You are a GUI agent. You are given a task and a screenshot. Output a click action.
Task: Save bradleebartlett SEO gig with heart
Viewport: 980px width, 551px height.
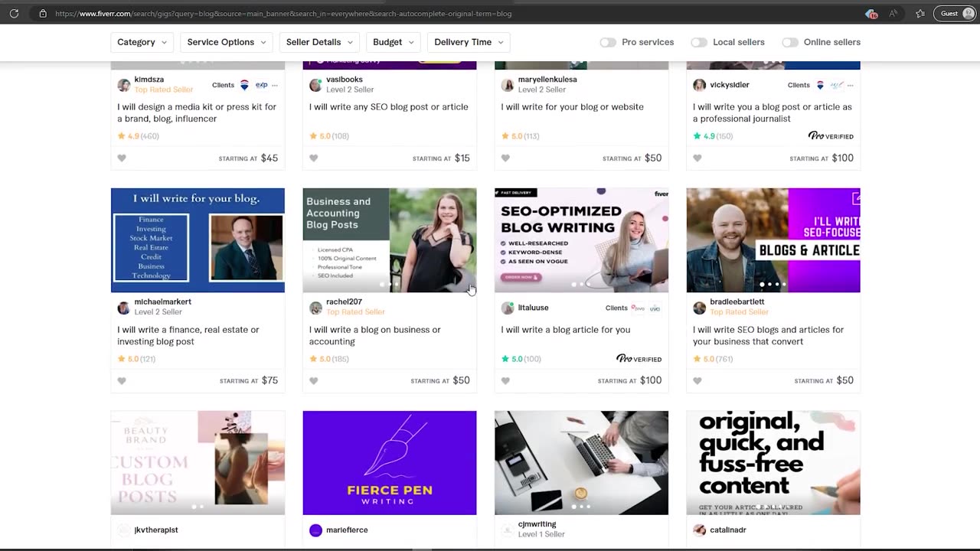697,381
